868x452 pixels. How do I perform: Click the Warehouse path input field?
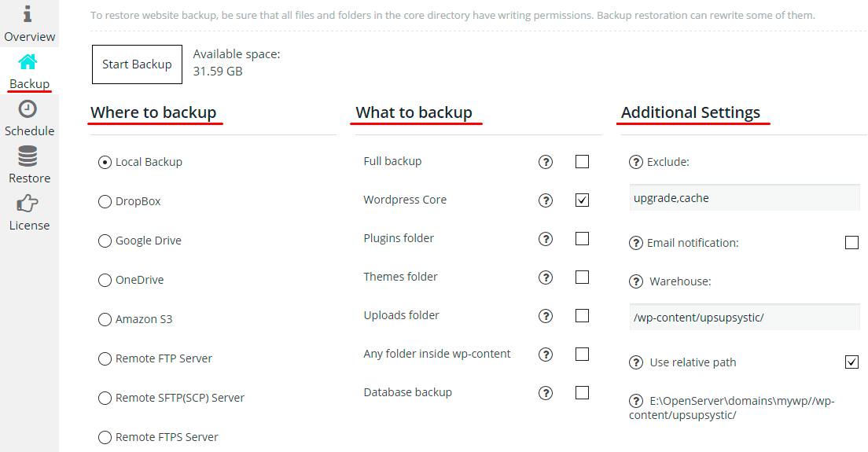745,318
